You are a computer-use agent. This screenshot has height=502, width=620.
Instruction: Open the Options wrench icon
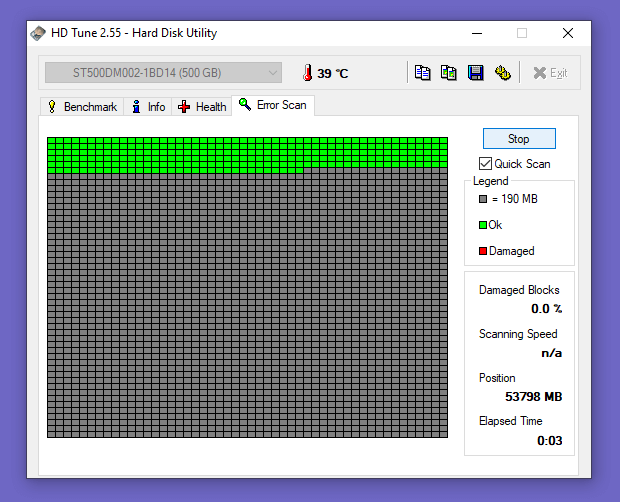503,73
